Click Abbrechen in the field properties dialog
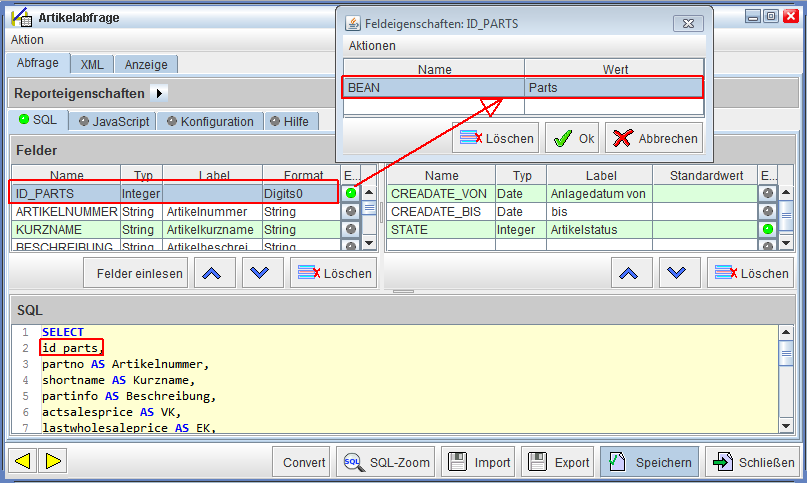 tap(654, 138)
